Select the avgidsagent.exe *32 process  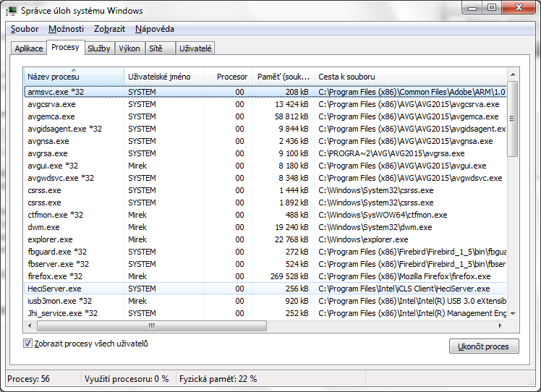(x=265, y=129)
